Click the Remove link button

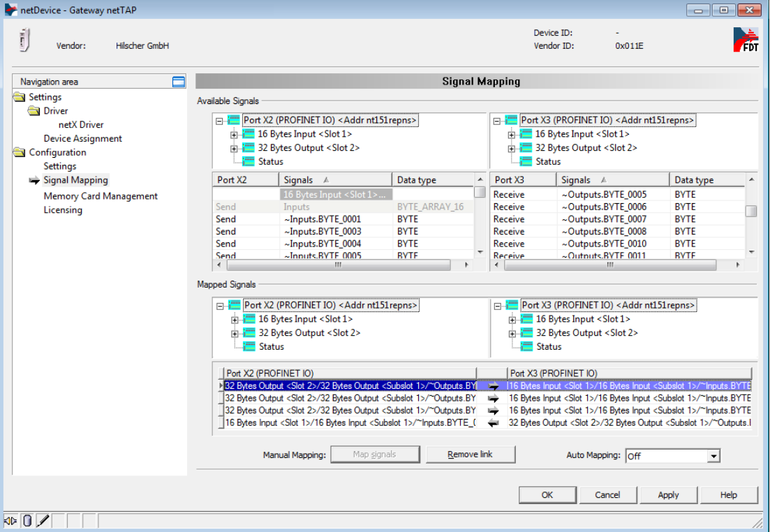pyautogui.click(x=471, y=455)
